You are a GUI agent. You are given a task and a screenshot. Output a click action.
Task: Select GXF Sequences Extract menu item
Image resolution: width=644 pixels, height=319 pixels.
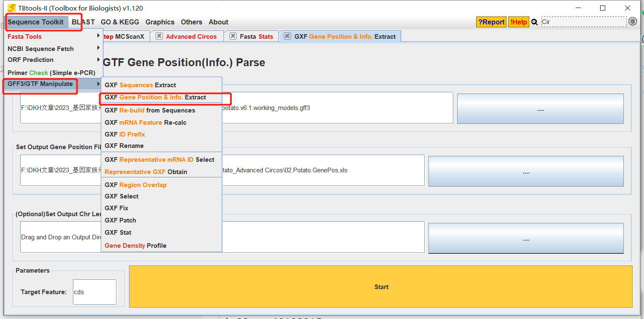tap(162, 85)
